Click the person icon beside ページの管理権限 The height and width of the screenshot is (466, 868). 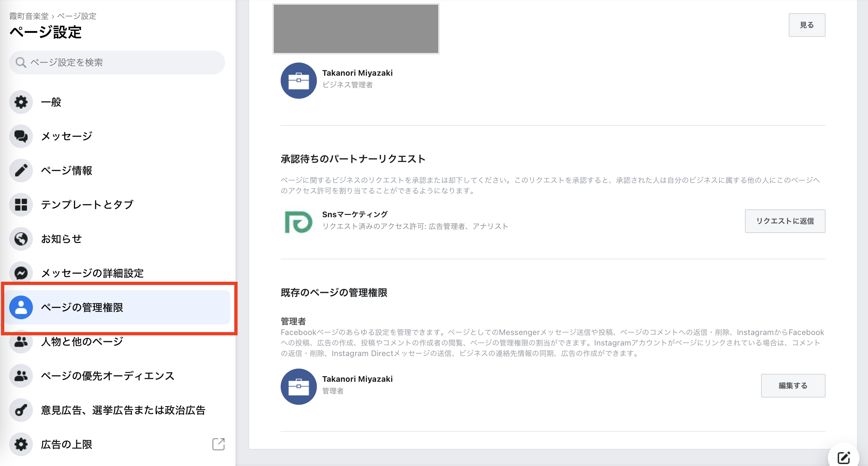21,307
